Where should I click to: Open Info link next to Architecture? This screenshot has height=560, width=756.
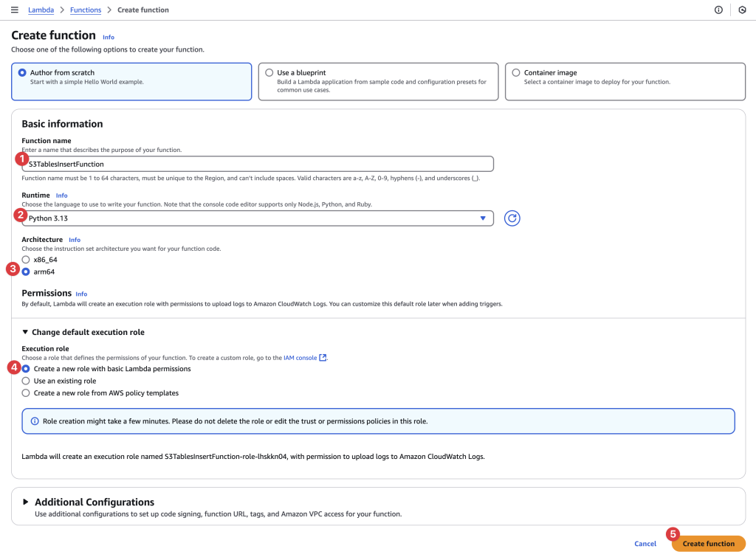point(75,240)
